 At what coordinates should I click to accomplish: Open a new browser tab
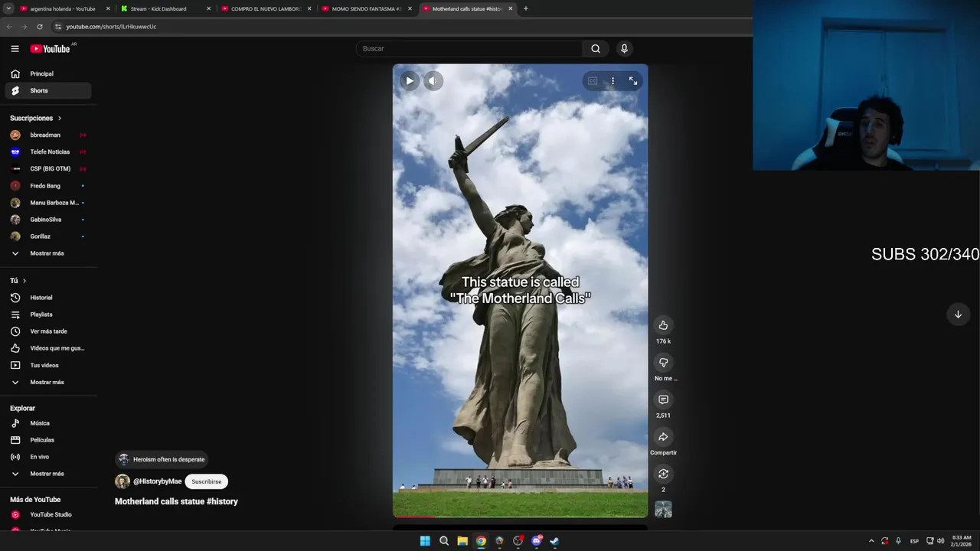tap(525, 8)
